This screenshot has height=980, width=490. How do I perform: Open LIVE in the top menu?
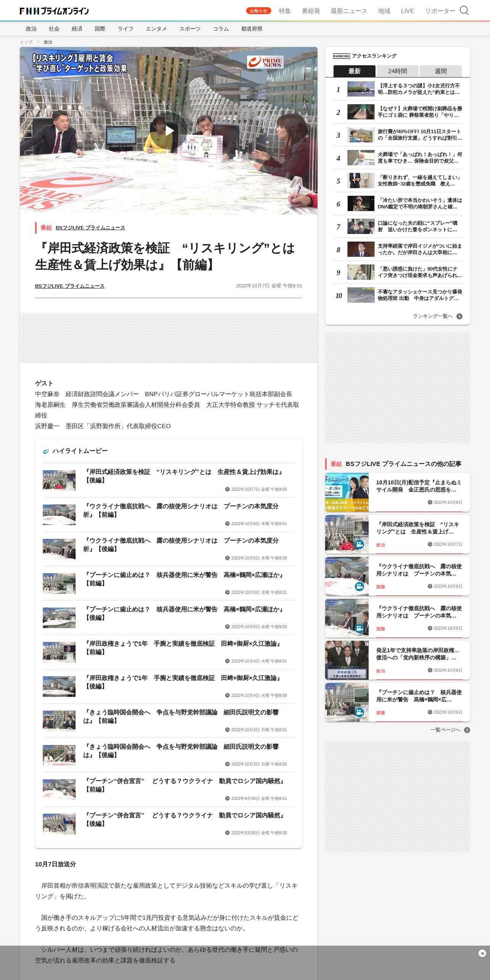point(407,11)
